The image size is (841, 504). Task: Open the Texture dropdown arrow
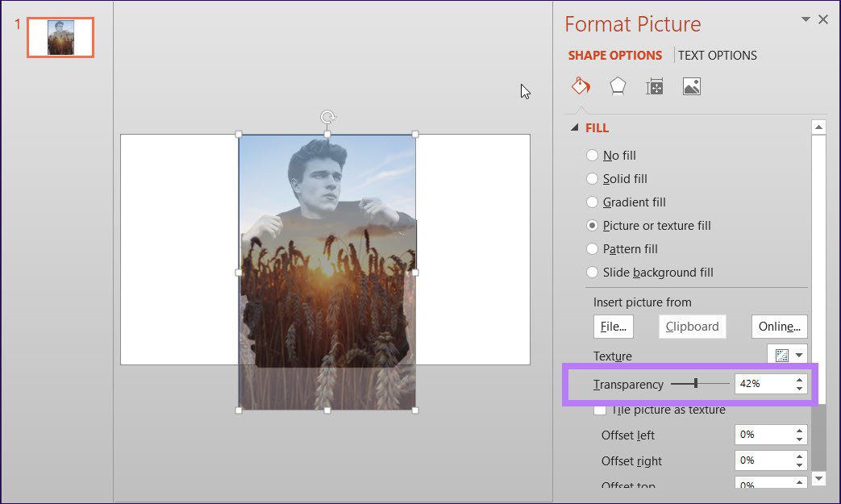pyautogui.click(x=798, y=355)
